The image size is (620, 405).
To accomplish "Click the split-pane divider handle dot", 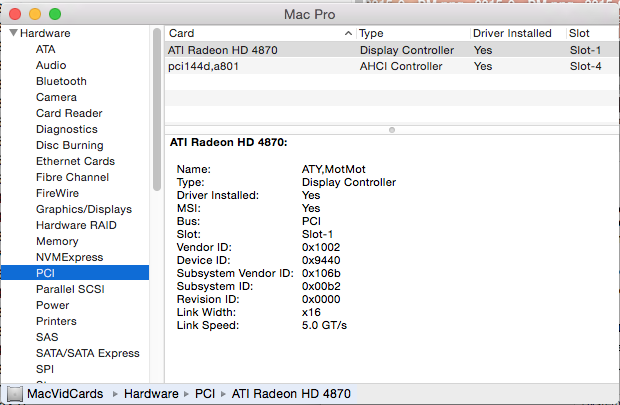I will 392,130.
